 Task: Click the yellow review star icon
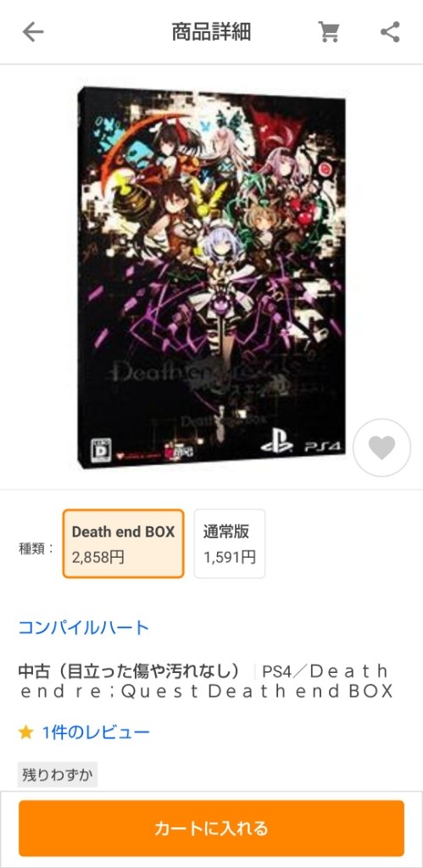[x=25, y=733]
